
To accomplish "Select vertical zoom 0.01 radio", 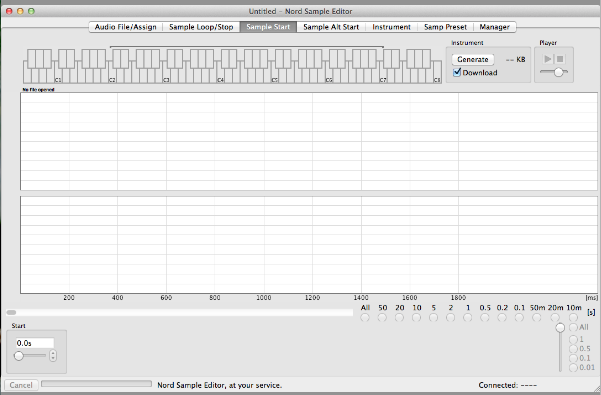I will (573, 368).
